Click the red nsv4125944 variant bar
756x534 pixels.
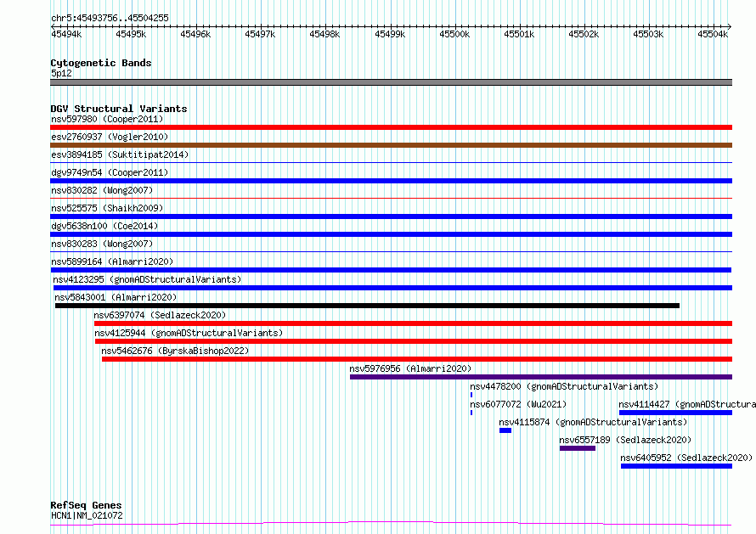(414, 341)
